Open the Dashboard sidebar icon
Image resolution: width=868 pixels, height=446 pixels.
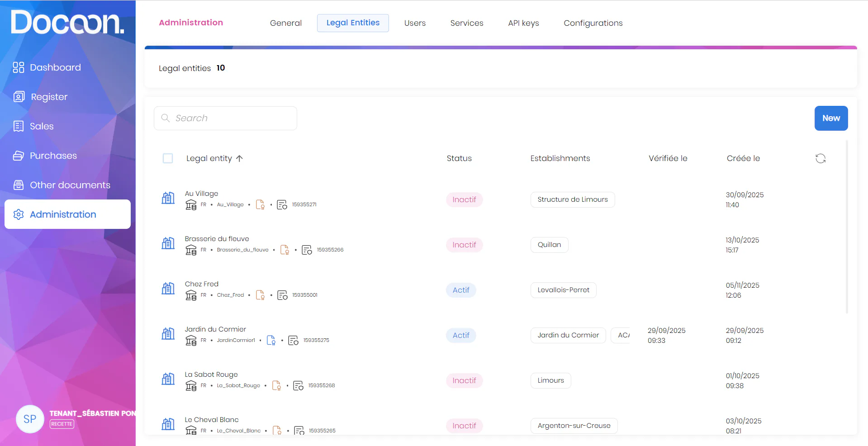point(19,67)
